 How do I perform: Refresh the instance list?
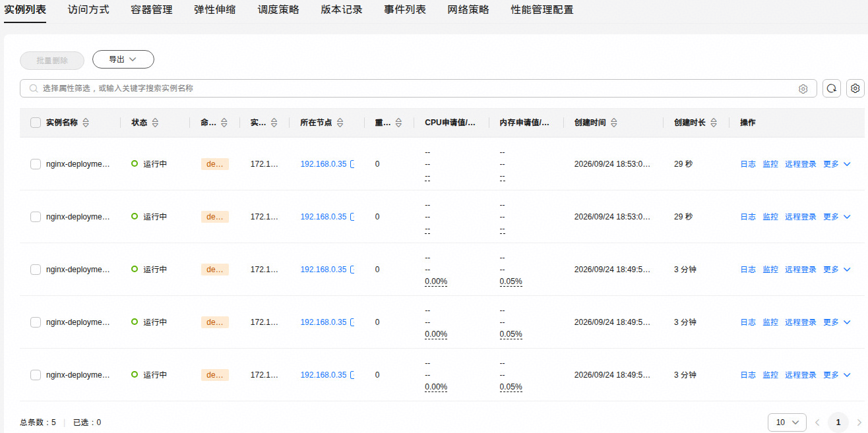tap(832, 88)
